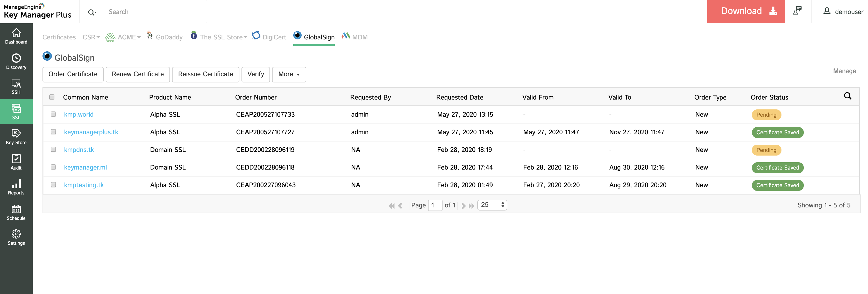Expand the More dropdown menu
Screen dimensions: 868x294
tap(288, 74)
